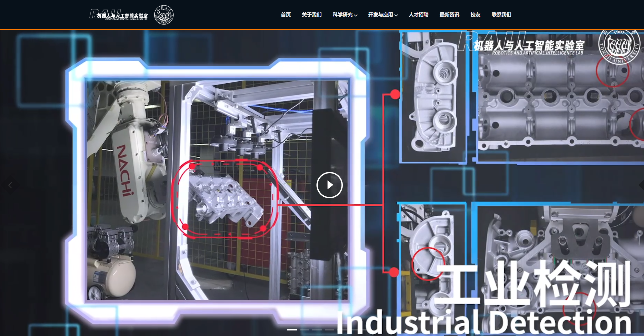
Task: Open the 最新资讯 news page
Action: [x=449, y=15]
